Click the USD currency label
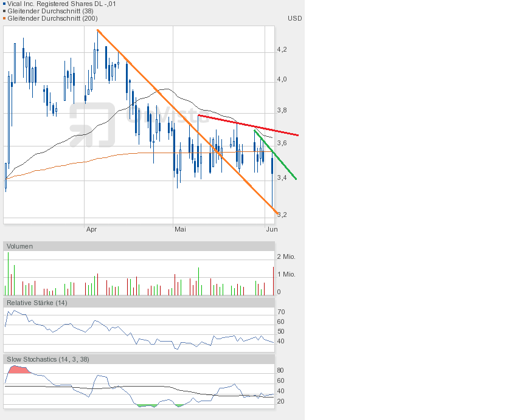 pos(295,18)
